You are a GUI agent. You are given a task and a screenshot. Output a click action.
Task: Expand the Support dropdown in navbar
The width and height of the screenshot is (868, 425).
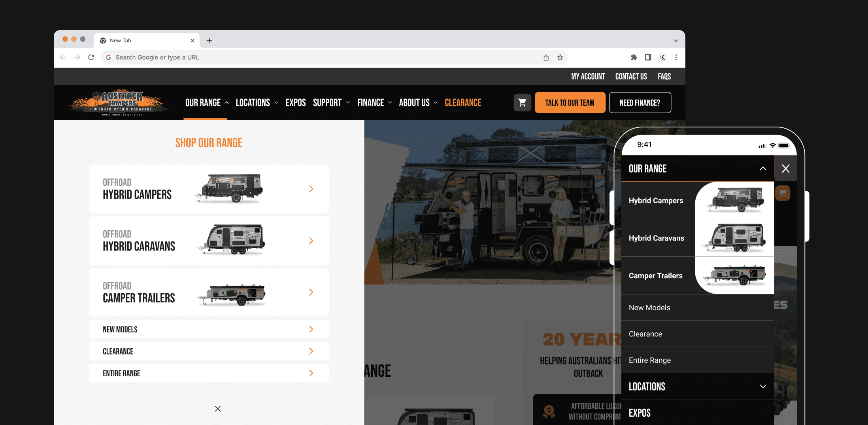(348, 103)
